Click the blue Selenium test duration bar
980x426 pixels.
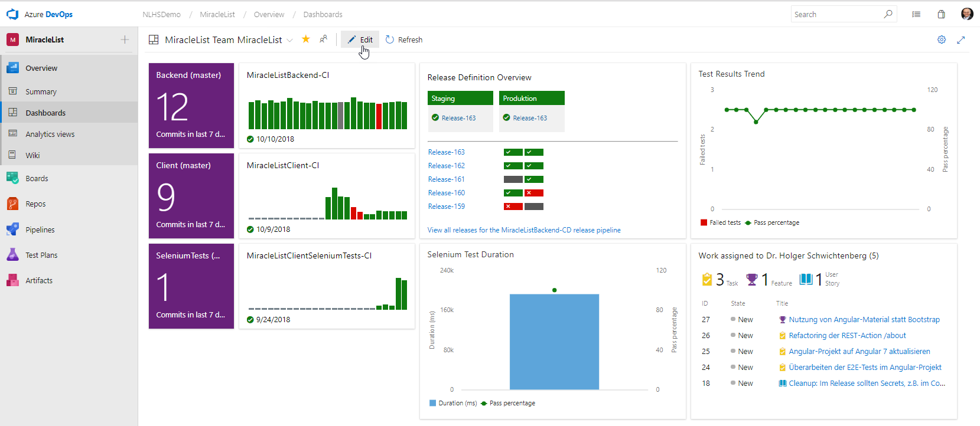coord(554,342)
